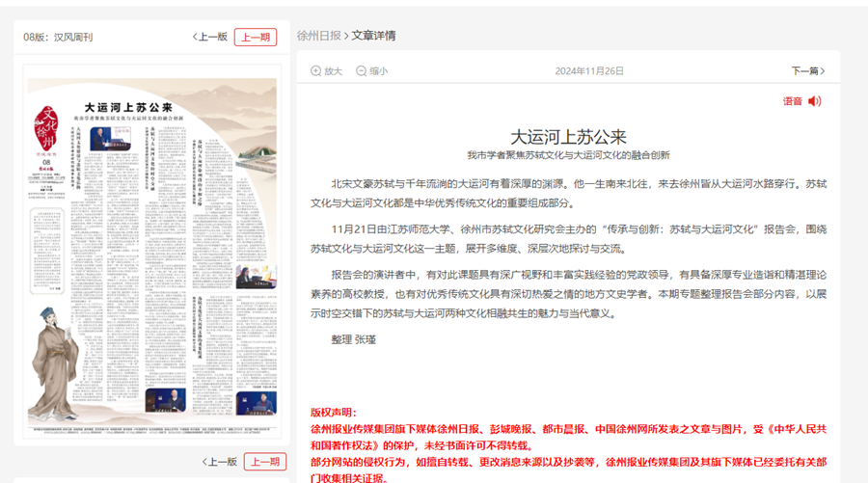
Task: Click the 放大 zoom-in magnifier icon
Action: tap(315, 71)
